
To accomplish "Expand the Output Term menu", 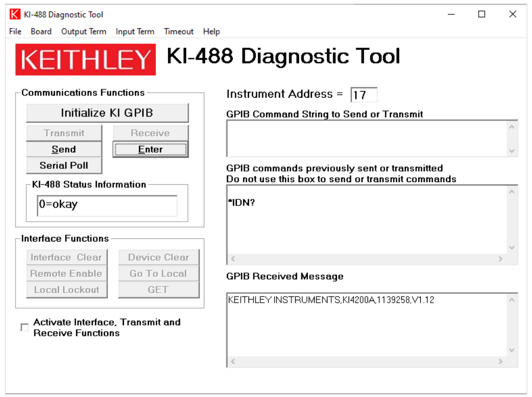I will [x=83, y=32].
